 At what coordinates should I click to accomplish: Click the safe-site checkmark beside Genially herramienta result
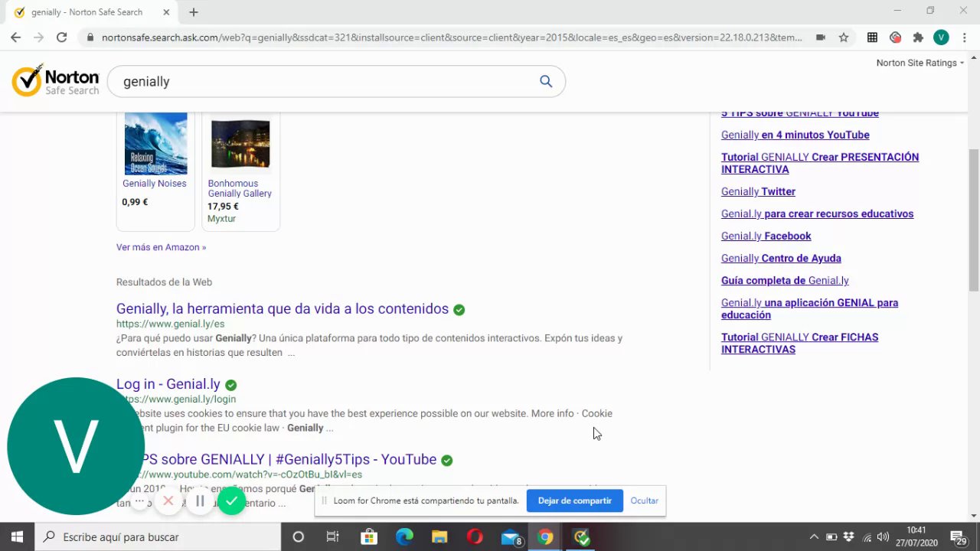click(459, 310)
